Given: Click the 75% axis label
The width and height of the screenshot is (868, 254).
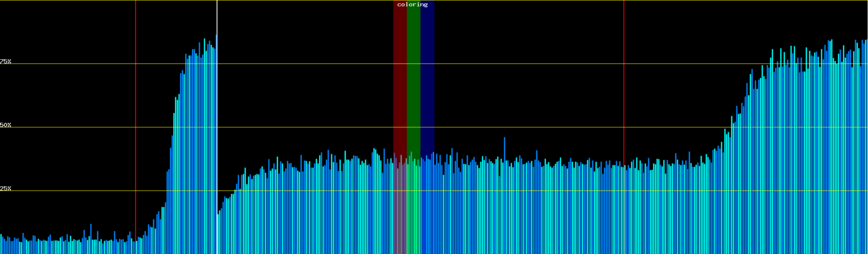Looking at the screenshot, I should coord(6,61).
